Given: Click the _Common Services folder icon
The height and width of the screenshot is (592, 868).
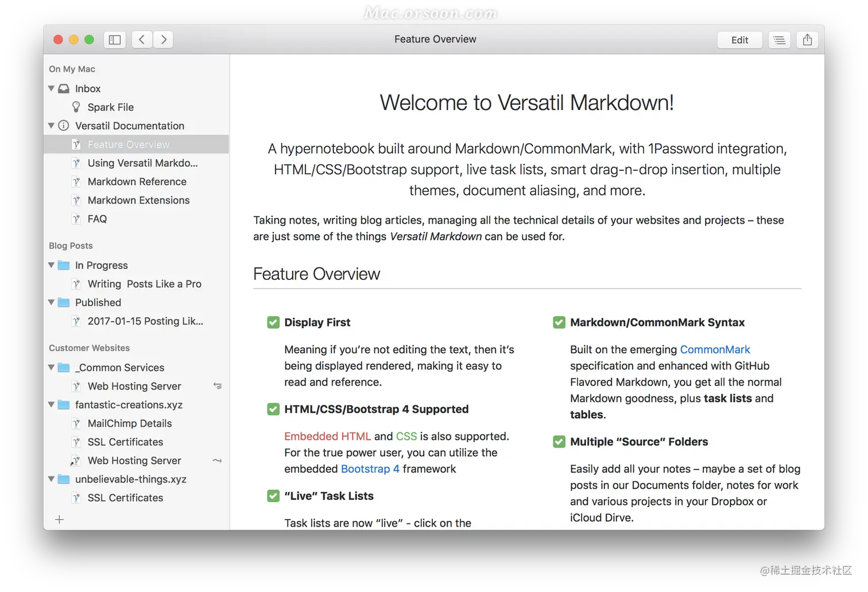Looking at the screenshot, I should (x=64, y=367).
